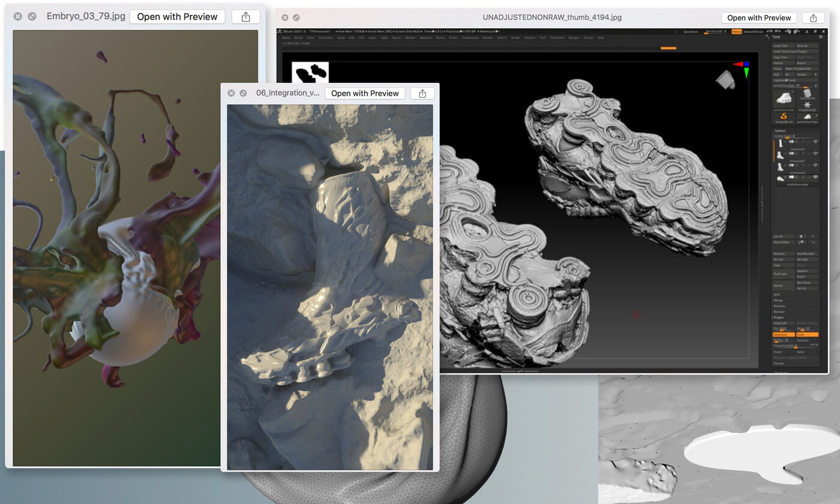Toggle the orange Color projection option
This screenshot has width=840, height=504.
pos(807,334)
